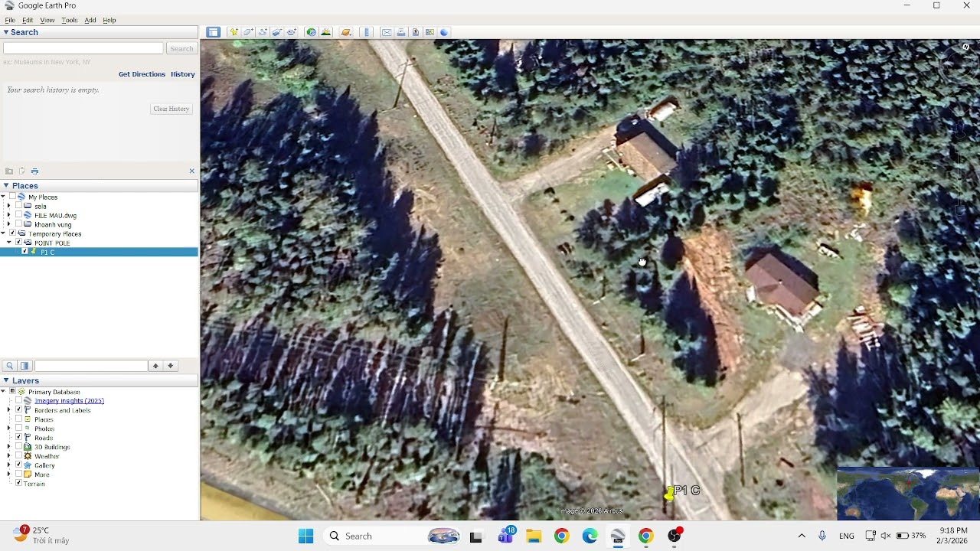The image size is (980, 551).
Task: Click the Search button
Action: pyautogui.click(x=181, y=48)
